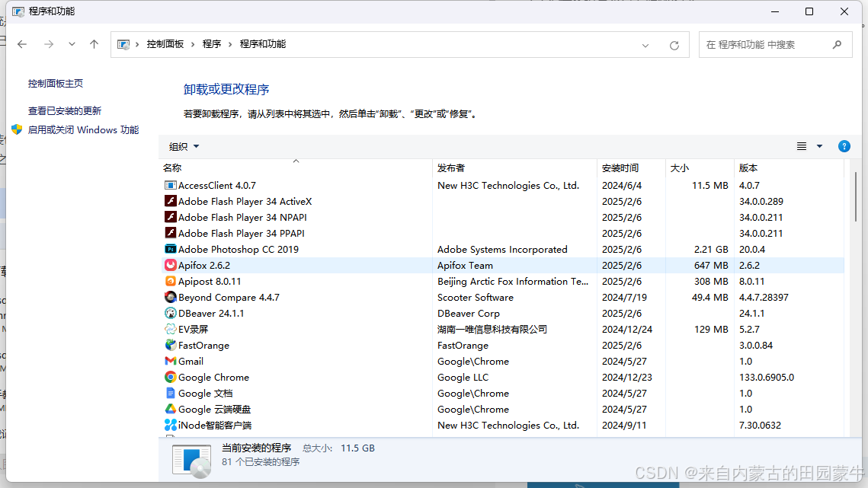Click the Adobe Photoshop CC 2019 icon

[171, 250]
